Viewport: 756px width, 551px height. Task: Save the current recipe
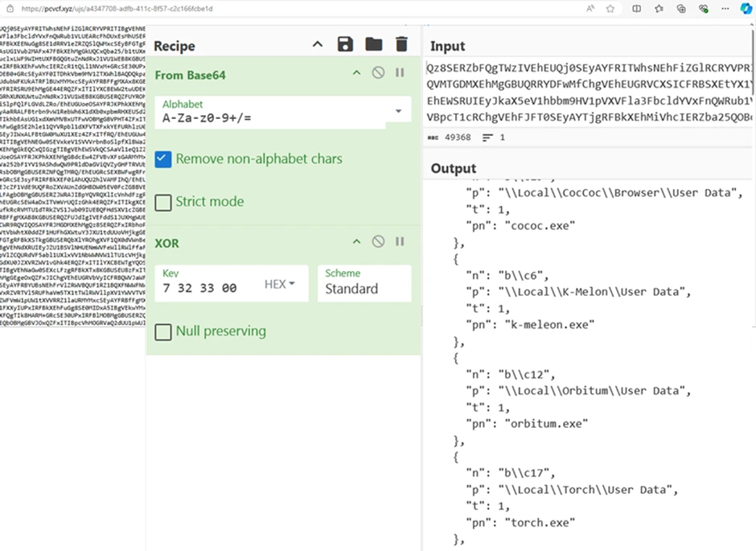[x=344, y=44]
